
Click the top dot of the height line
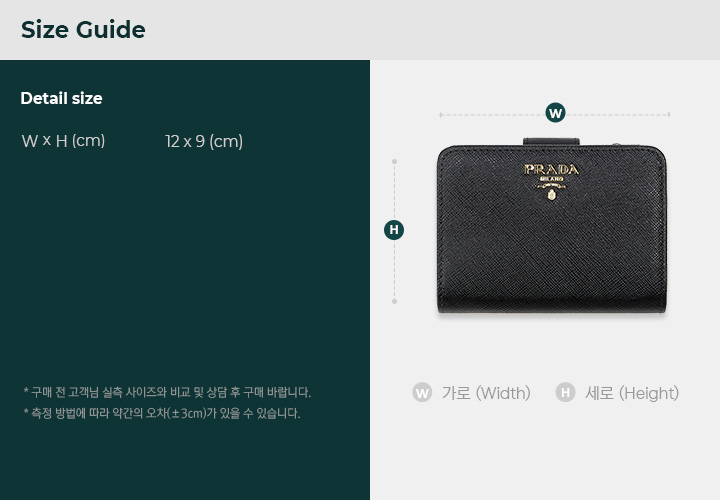pyautogui.click(x=394, y=162)
